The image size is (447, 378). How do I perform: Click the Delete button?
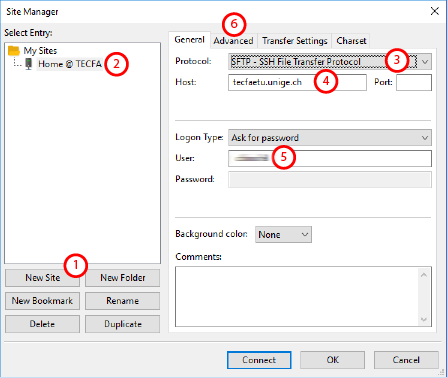tap(42, 324)
